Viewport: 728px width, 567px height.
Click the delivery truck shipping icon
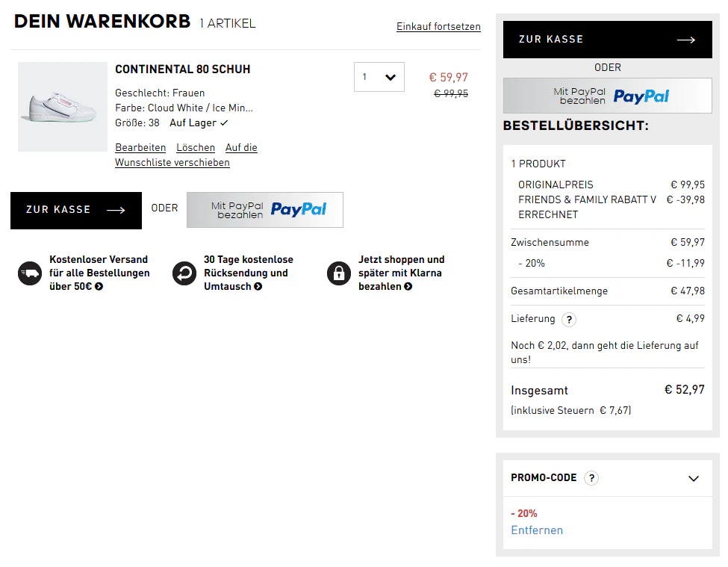click(30, 273)
